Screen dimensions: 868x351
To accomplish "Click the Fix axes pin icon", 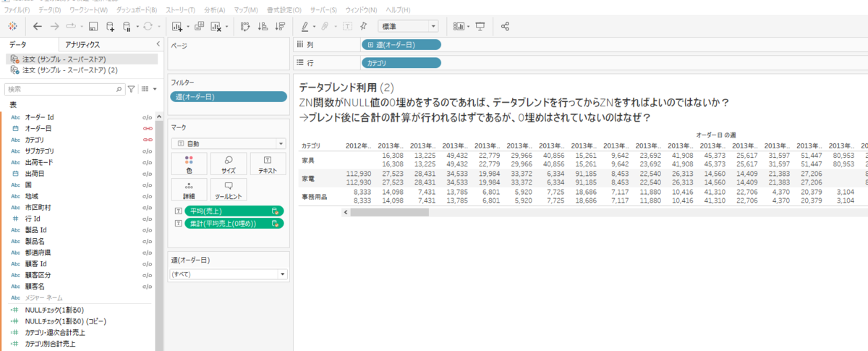I will 364,26.
